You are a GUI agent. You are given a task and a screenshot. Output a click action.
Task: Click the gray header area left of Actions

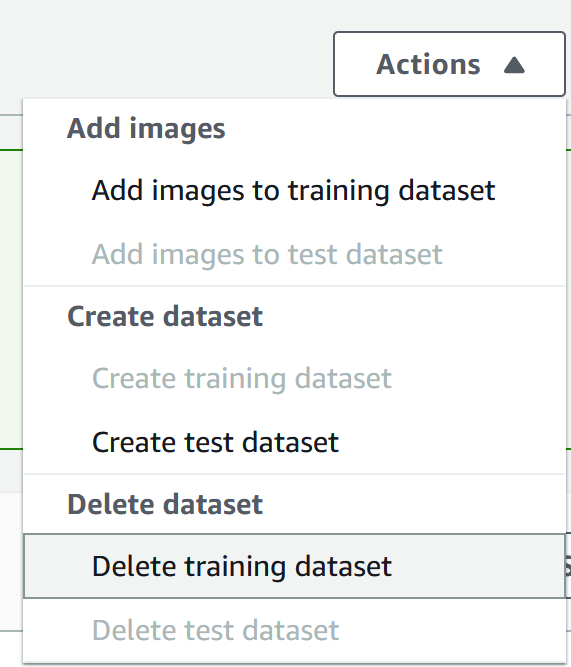tap(166, 49)
